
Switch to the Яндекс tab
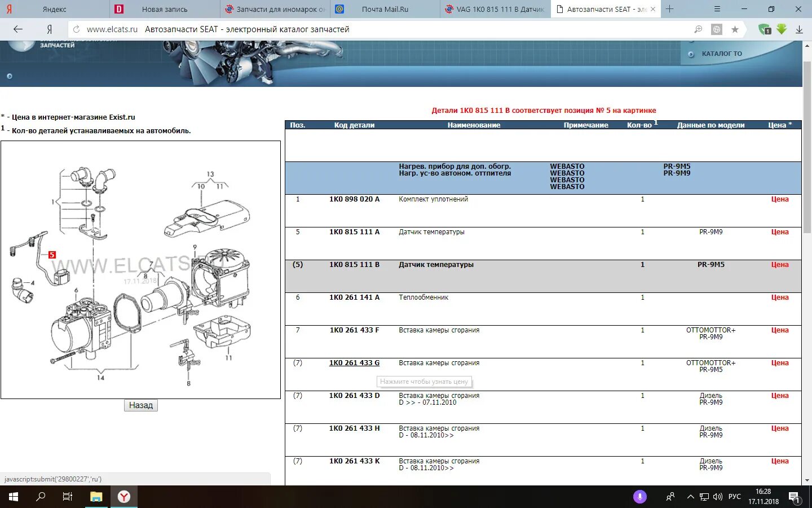55,9
